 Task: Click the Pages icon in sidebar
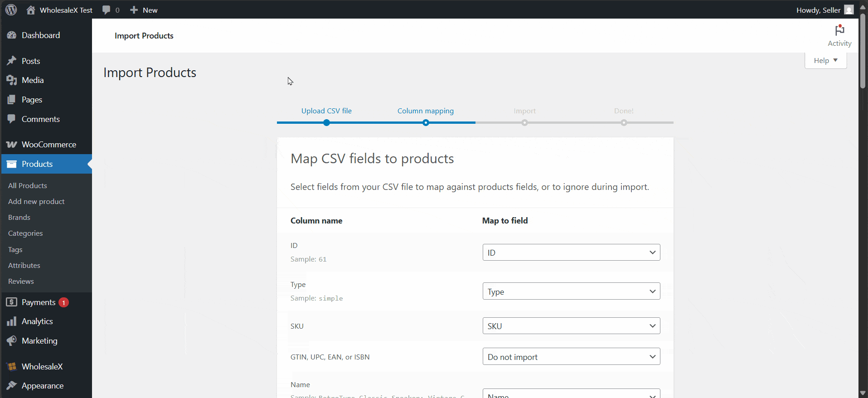pos(12,99)
